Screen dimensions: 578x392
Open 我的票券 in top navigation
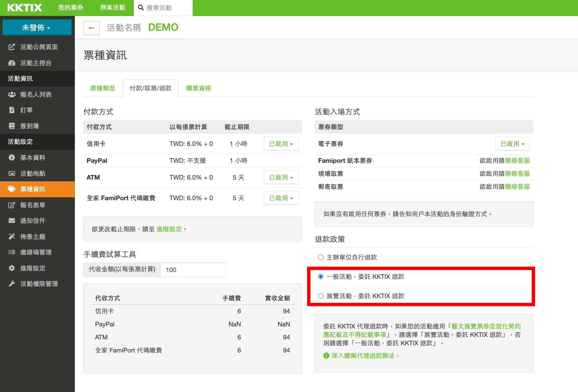[x=71, y=8]
